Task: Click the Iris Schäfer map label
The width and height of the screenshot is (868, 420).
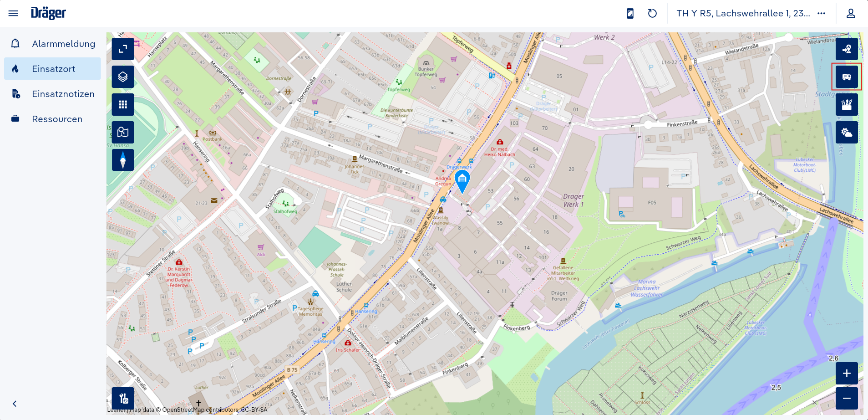Action: tap(348, 350)
